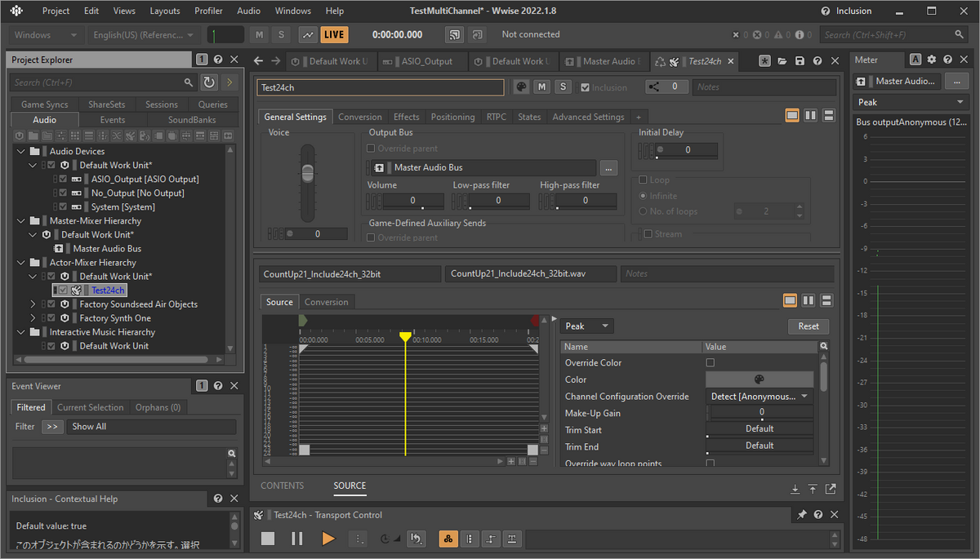Click the save icon in the property editor header

click(800, 61)
